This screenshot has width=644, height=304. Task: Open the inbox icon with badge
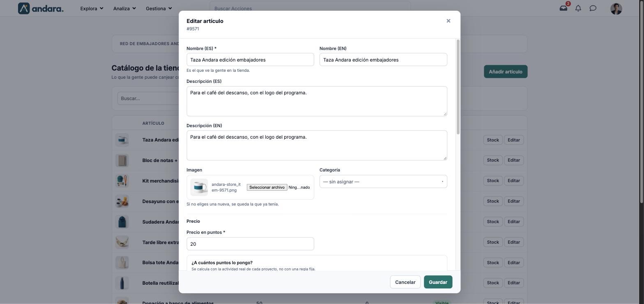[x=563, y=8]
